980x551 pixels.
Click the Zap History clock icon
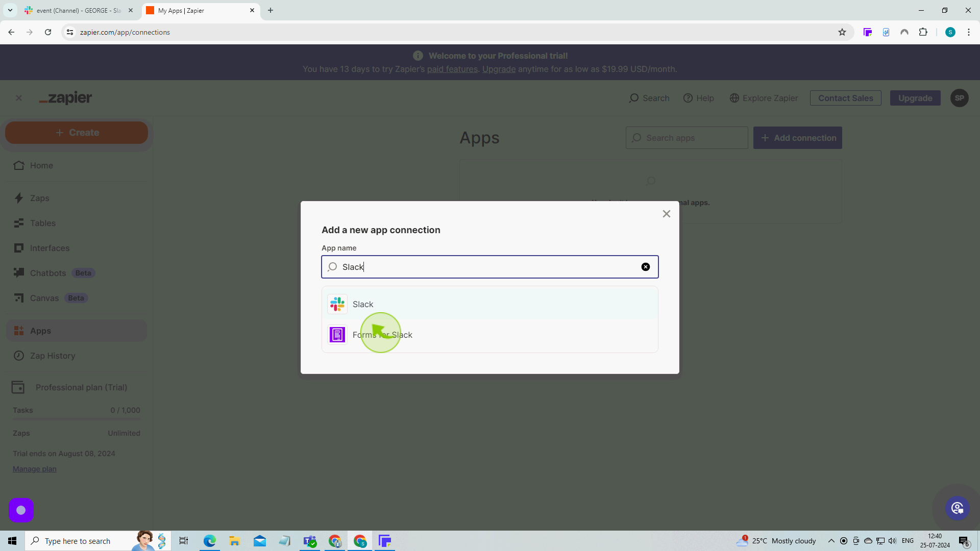coord(19,356)
